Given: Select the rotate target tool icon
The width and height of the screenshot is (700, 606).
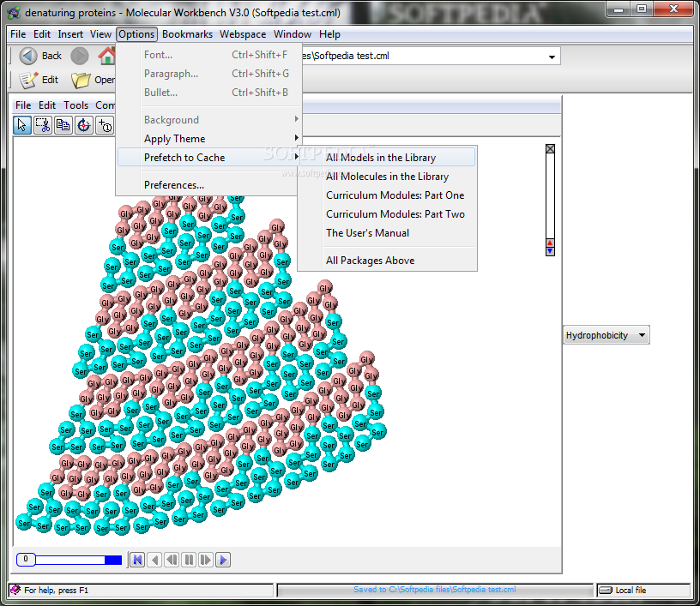Looking at the screenshot, I should [x=84, y=125].
